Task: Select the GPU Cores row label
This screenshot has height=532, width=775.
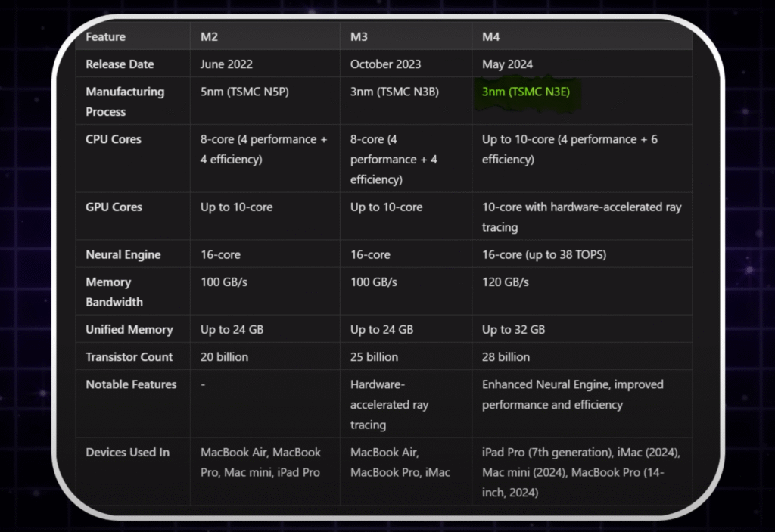Action: [114, 207]
